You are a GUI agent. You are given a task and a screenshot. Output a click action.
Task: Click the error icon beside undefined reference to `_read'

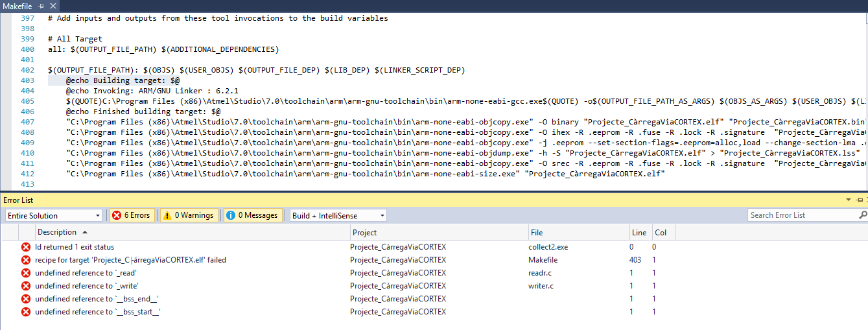pyautogui.click(x=26, y=273)
